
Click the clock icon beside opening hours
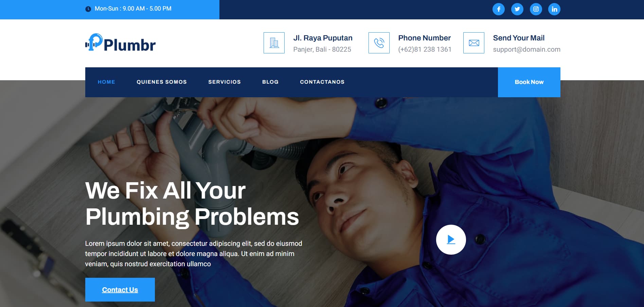click(x=88, y=9)
